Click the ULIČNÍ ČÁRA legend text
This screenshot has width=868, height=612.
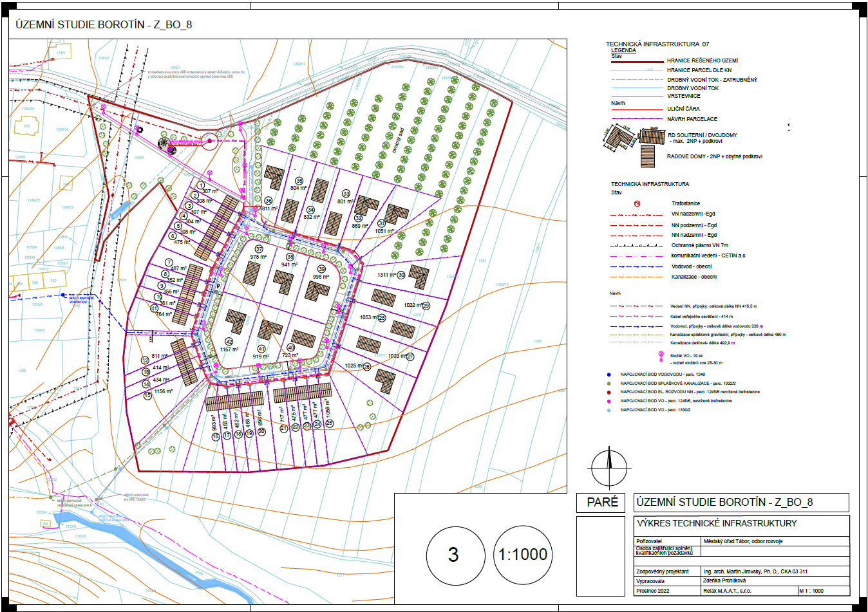click(x=683, y=109)
